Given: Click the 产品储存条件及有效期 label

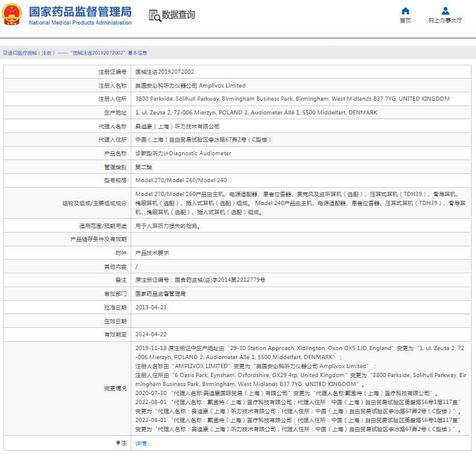Looking at the screenshot, I should [x=98, y=239].
